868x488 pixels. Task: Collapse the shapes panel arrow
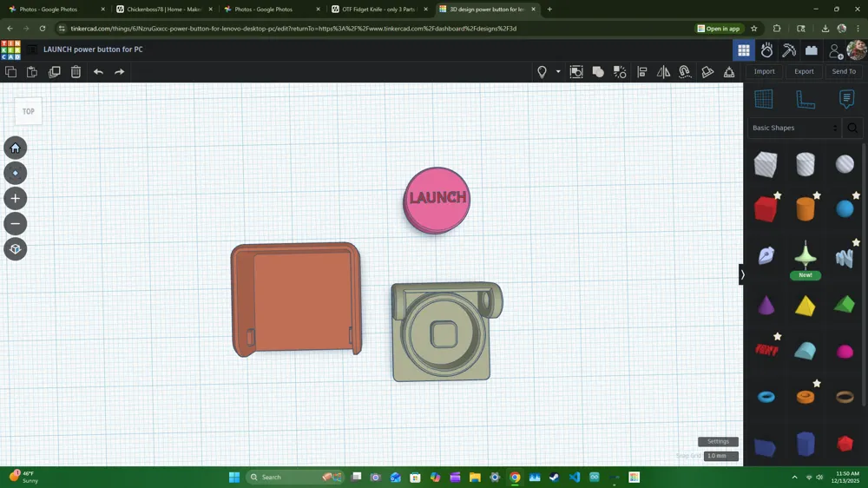(x=742, y=274)
